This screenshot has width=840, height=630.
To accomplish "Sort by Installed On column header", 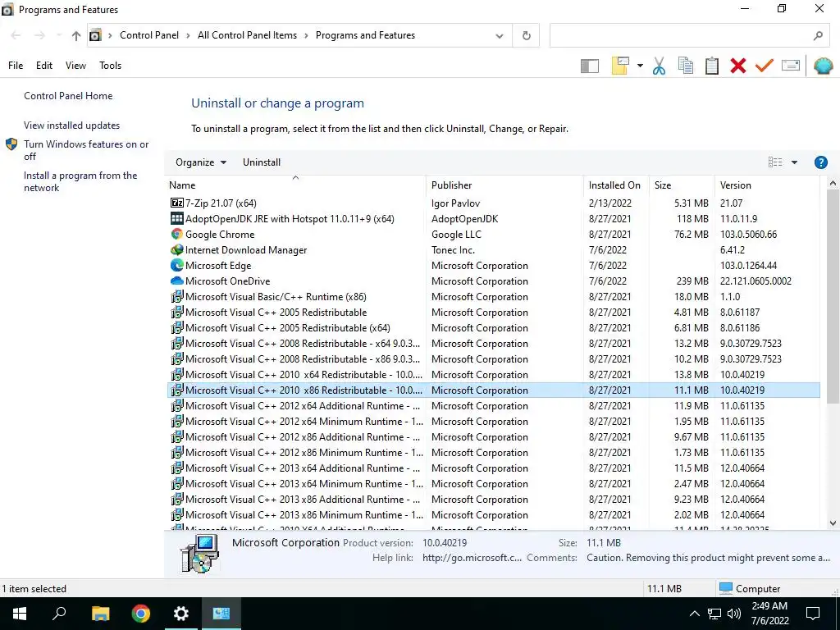I will 615,185.
